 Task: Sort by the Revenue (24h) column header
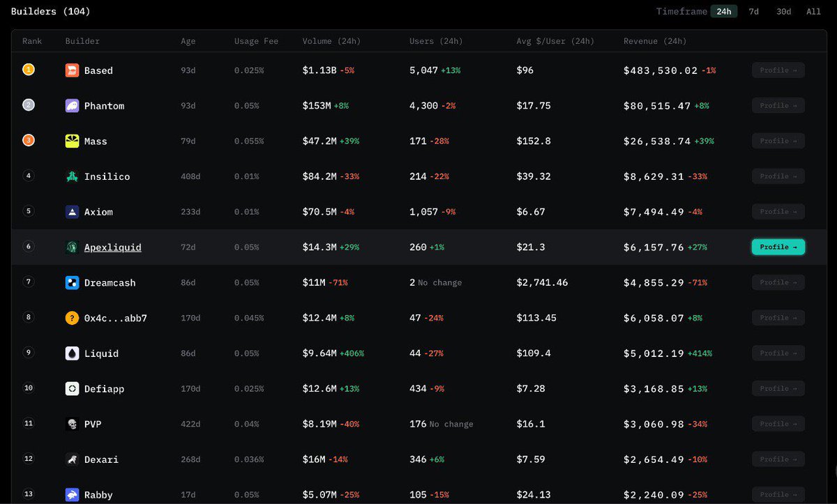655,41
